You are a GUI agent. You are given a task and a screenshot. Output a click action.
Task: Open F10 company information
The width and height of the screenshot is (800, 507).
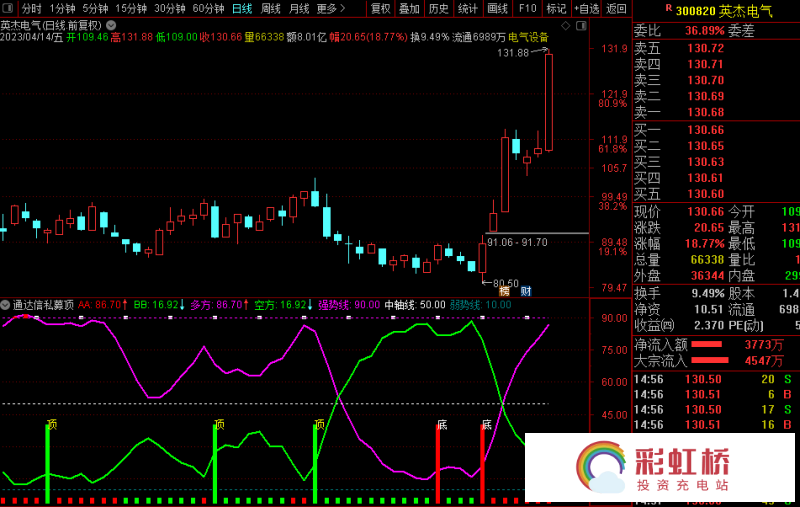pyautogui.click(x=527, y=9)
